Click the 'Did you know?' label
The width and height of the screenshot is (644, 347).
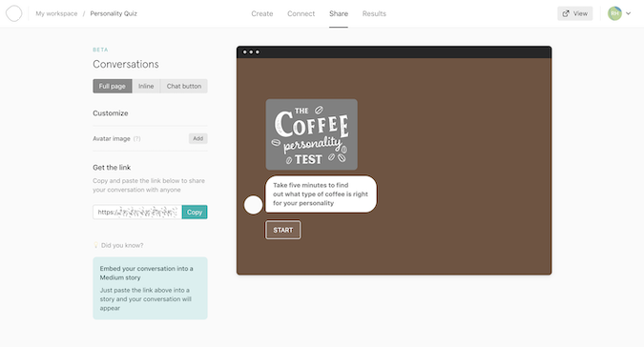[x=122, y=245]
